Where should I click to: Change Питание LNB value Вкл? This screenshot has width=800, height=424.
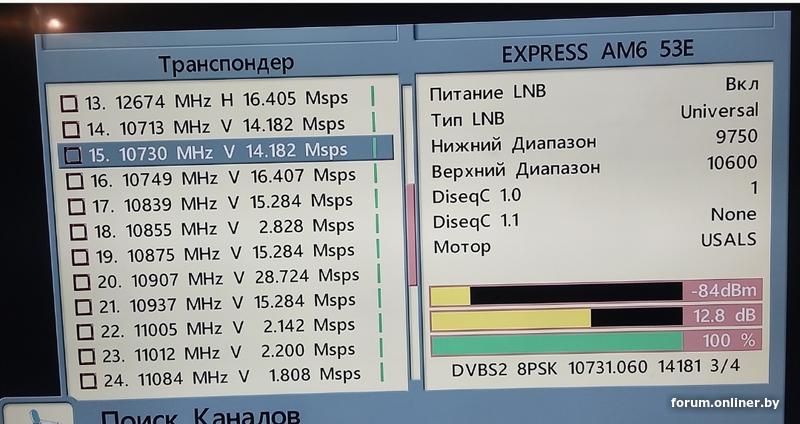[742, 84]
